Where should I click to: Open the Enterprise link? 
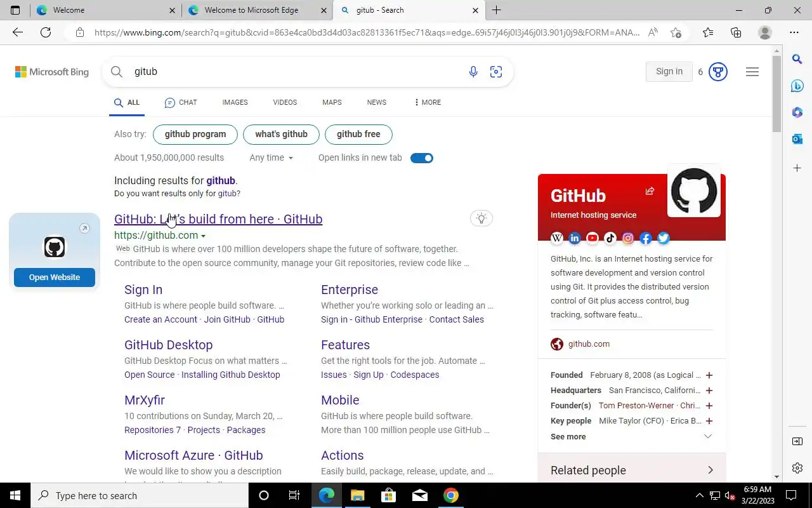click(350, 290)
